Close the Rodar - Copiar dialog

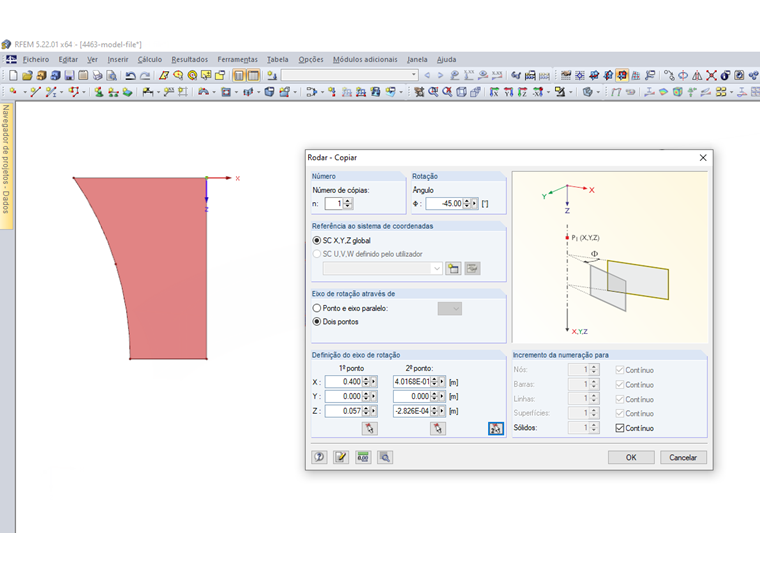click(703, 158)
